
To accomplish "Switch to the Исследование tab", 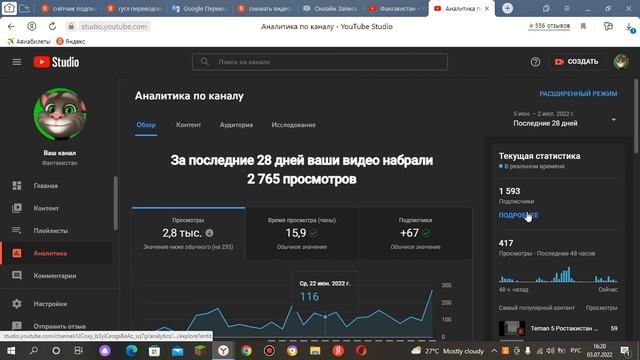I will click(293, 125).
